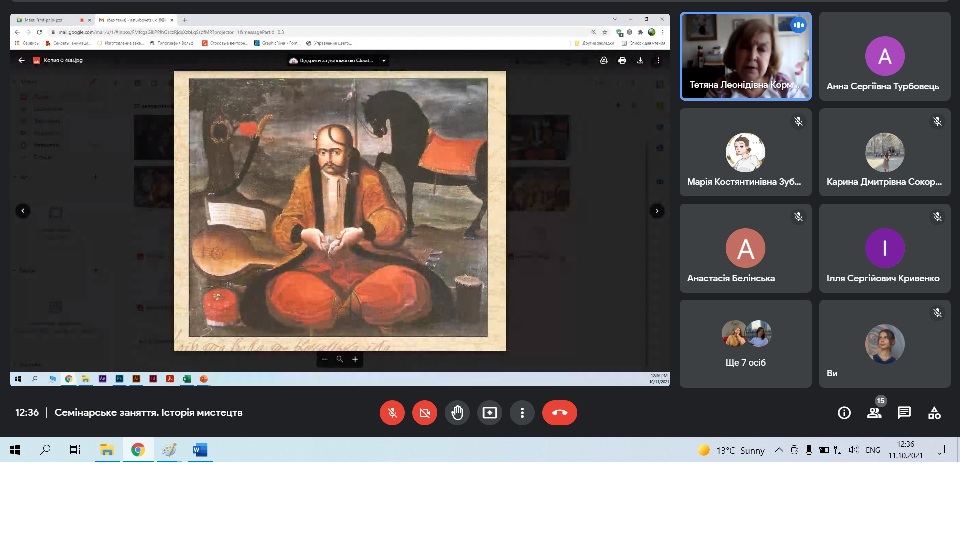Open File Explorer from the taskbar
The width and height of the screenshot is (960, 540).
(106, 450)
